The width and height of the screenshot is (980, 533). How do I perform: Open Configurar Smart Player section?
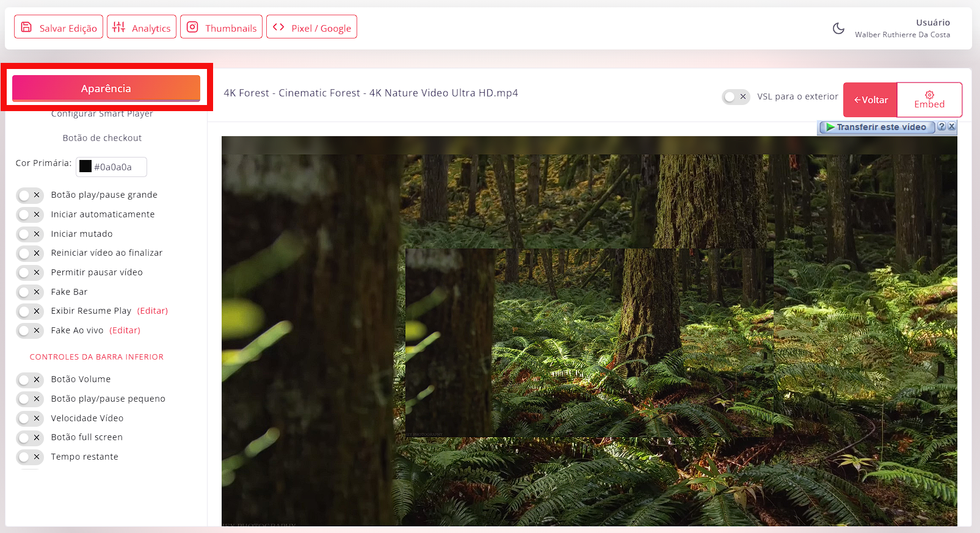102,114
